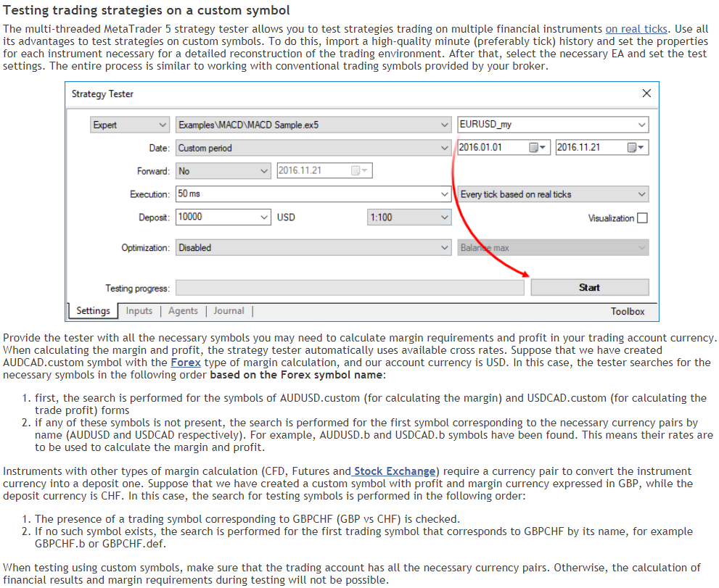Click the 'Optimization:' label
Image resolution: width=719 pixels, height=588 pixels.
click(x=145, y=248)
